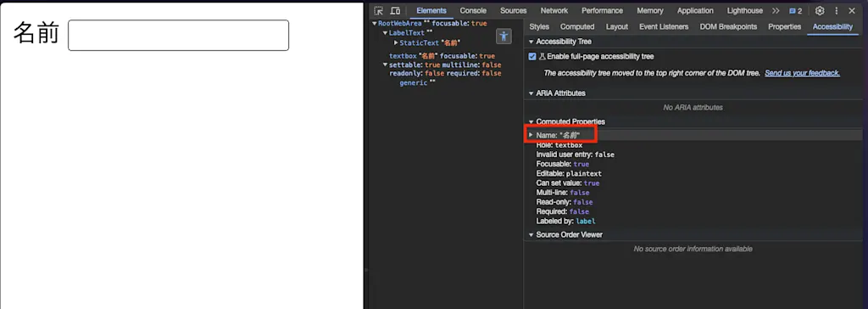Toggle Enable full-page accessibility tree checkbox
The height and width of the screenshot is (309, 868).
[x=532, y=57]
